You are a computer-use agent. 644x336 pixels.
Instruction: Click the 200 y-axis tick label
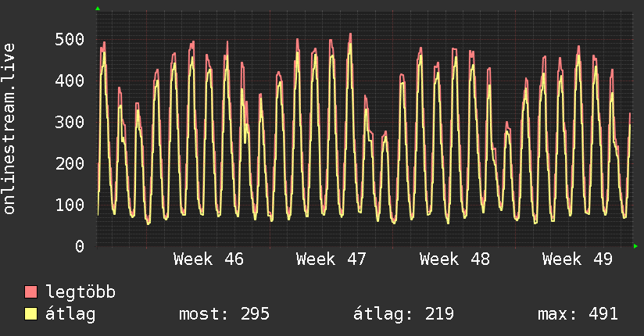[70, 163]
